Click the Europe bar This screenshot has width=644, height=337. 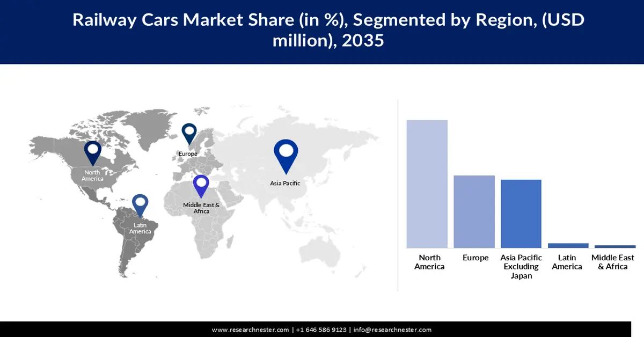[x=474, y=211]
